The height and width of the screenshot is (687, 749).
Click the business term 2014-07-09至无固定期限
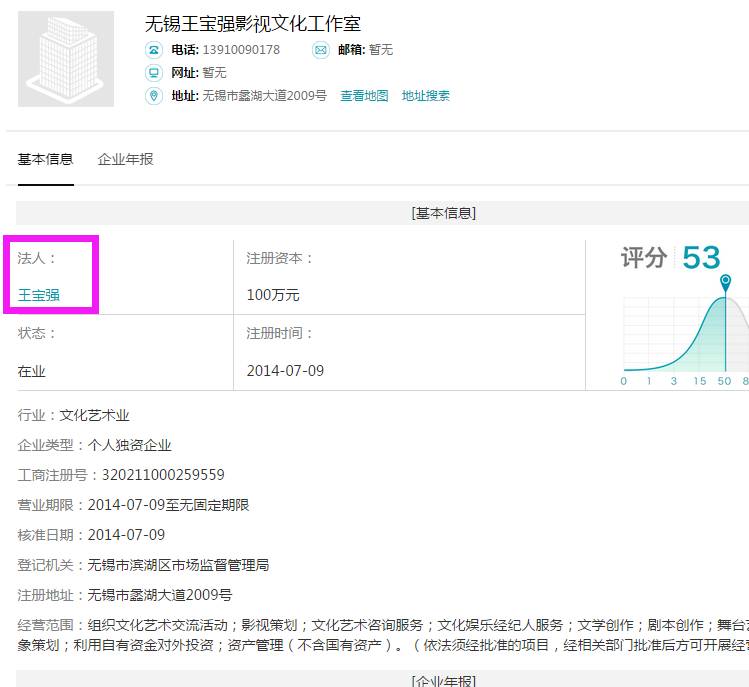(x=169, y=505)
